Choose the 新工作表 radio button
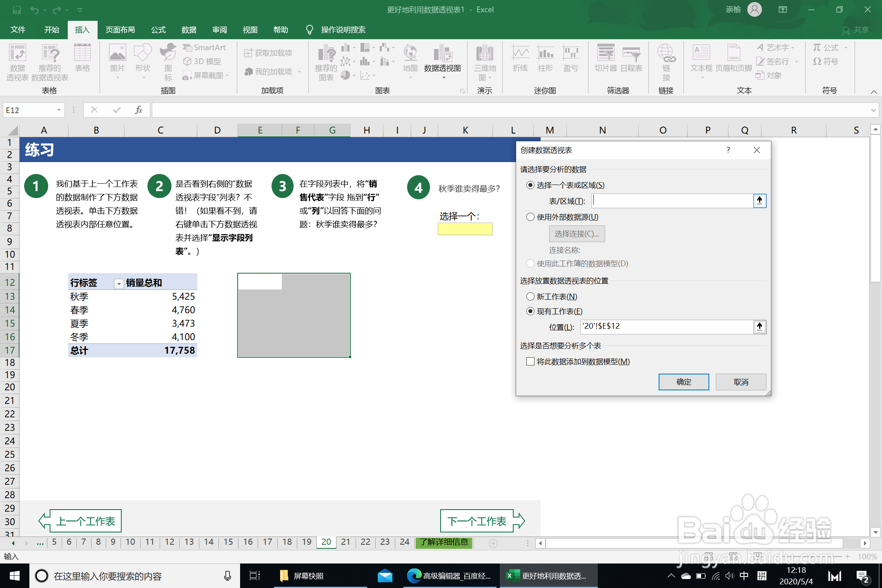Screen dimensions: 882x588 (530, 297)
